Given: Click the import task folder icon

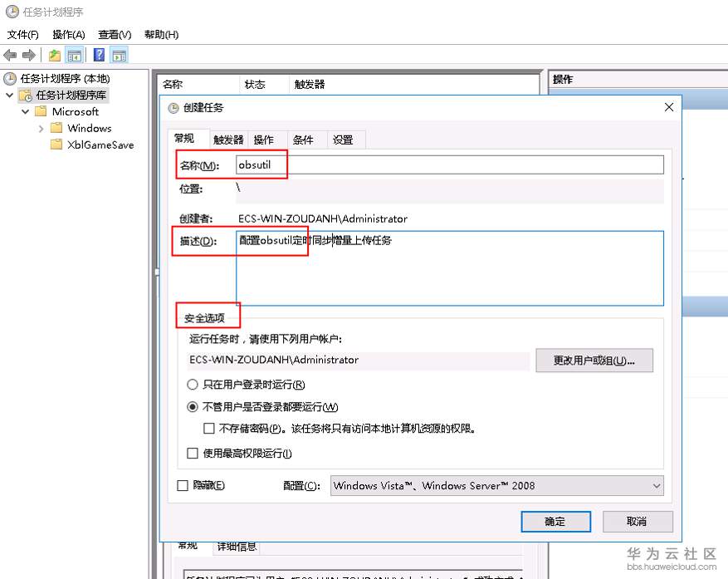Looking at the screenshot, I should [x=55, y=55].
